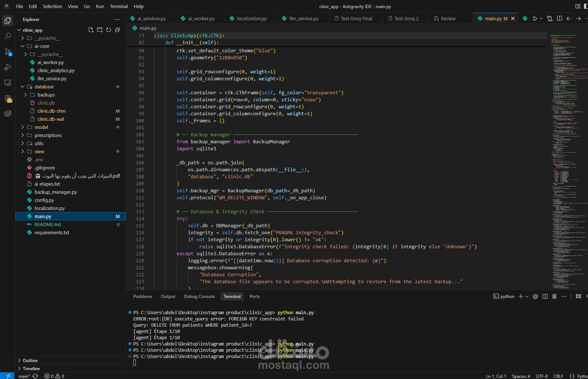Open the File menu

point(20,6)
